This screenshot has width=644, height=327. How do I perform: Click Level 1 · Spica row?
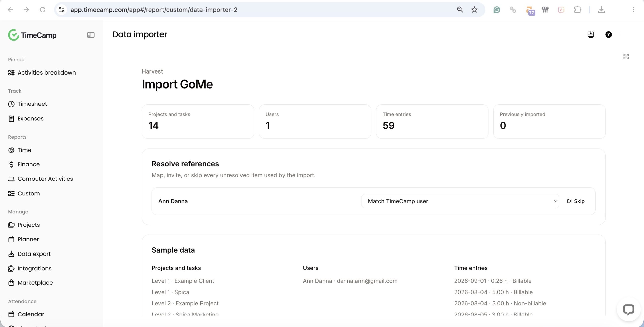click(x=170, y=292)
